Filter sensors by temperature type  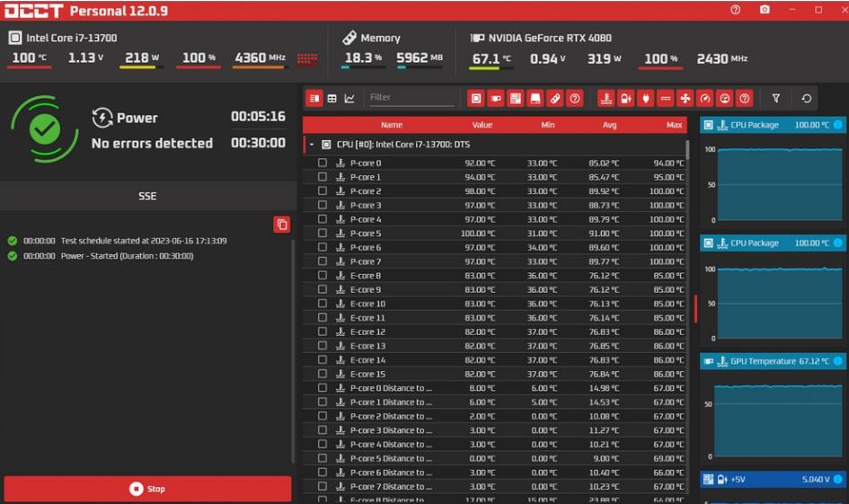tap(606, 98)
